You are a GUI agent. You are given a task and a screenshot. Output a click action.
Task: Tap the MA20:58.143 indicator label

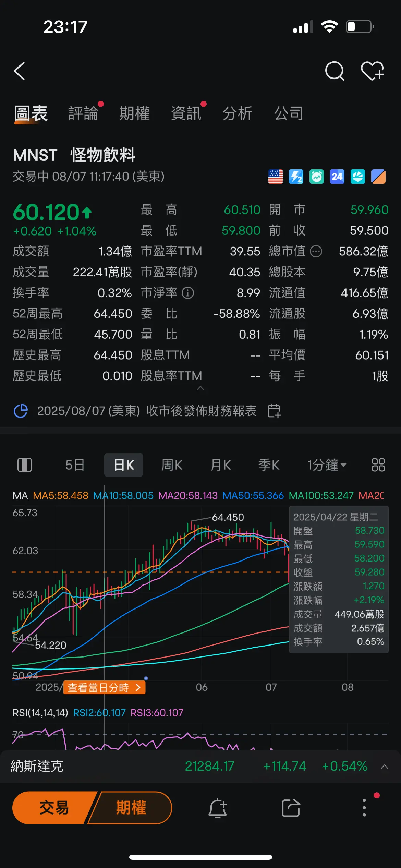pyautogui.click(x=188, y=496)
